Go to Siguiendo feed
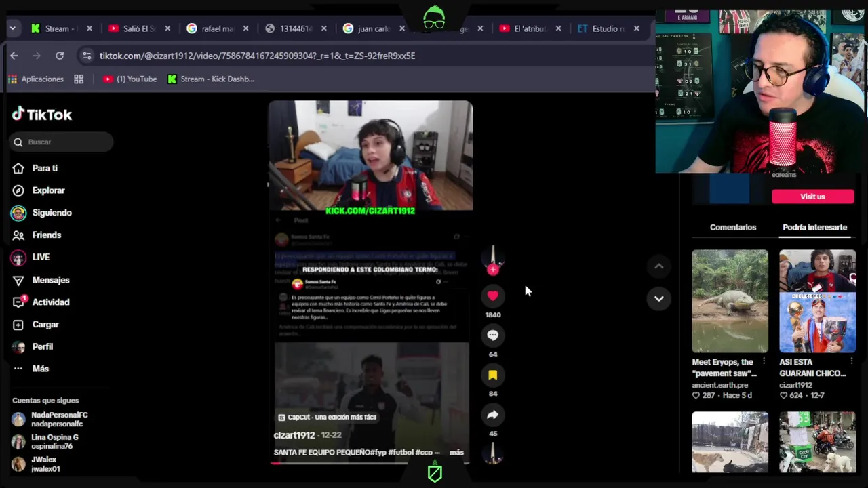868x488 pixels. (x=42, y=213)
